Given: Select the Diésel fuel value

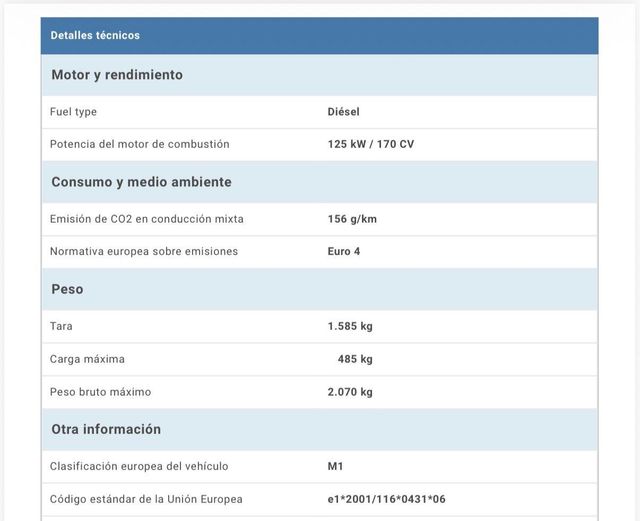Looking at the screenshot, I should tap(343, 112).
